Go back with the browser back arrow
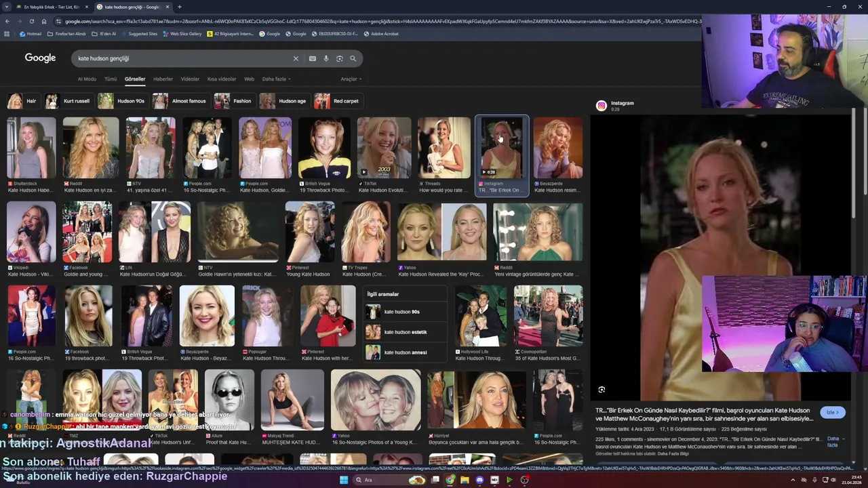The width and height of the screenshot is (868, 488). pyautogui.click(x=7, y=21)
